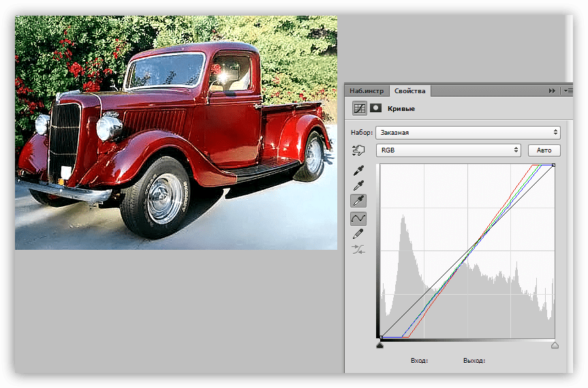Select the pencil draw curve tool
The width and height of the screenshot is (588, 388).
[358, 233]
